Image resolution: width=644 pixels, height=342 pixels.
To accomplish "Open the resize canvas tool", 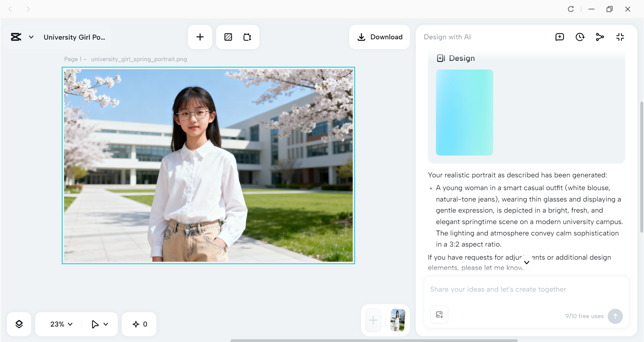I will click(247, 37).
